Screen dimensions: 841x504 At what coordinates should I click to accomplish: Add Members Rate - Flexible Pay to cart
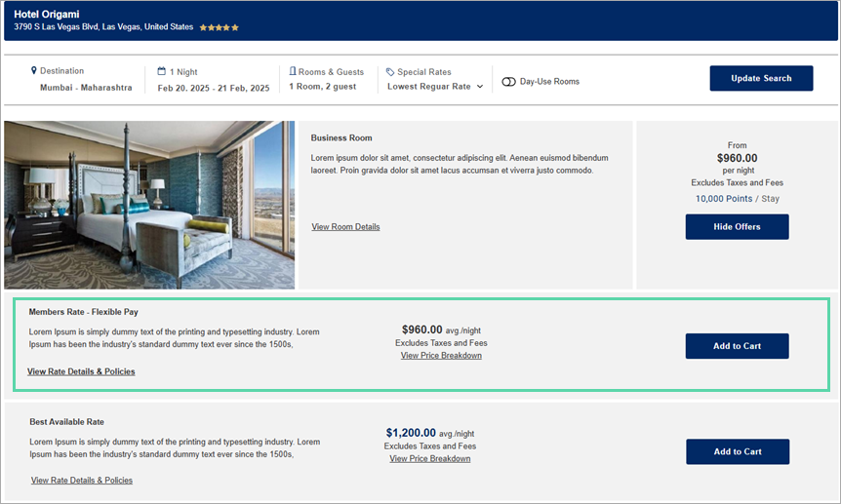pos(737,346)
